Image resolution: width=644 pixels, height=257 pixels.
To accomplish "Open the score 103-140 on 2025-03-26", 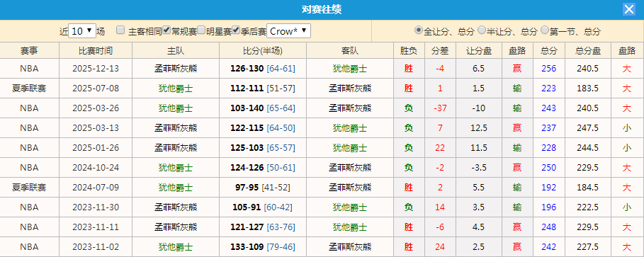I will [247, 108].
